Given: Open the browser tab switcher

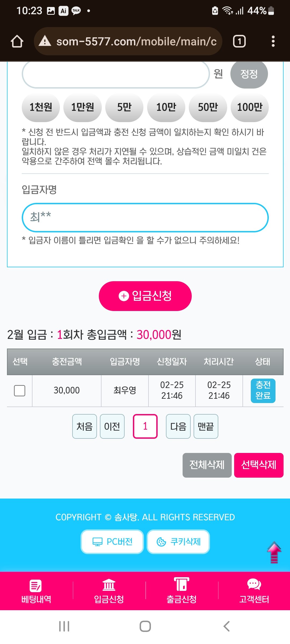Looking at the screenshot, I should [239, 42].
